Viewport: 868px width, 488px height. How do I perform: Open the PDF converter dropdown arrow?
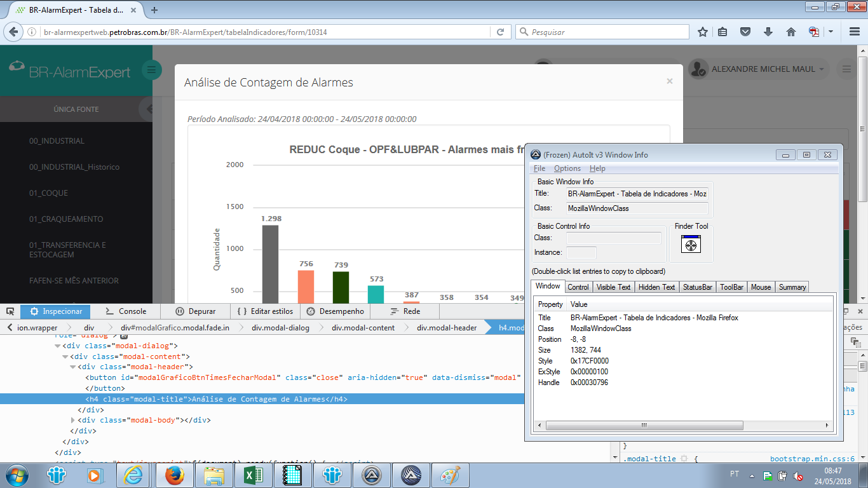click(831, 32)
